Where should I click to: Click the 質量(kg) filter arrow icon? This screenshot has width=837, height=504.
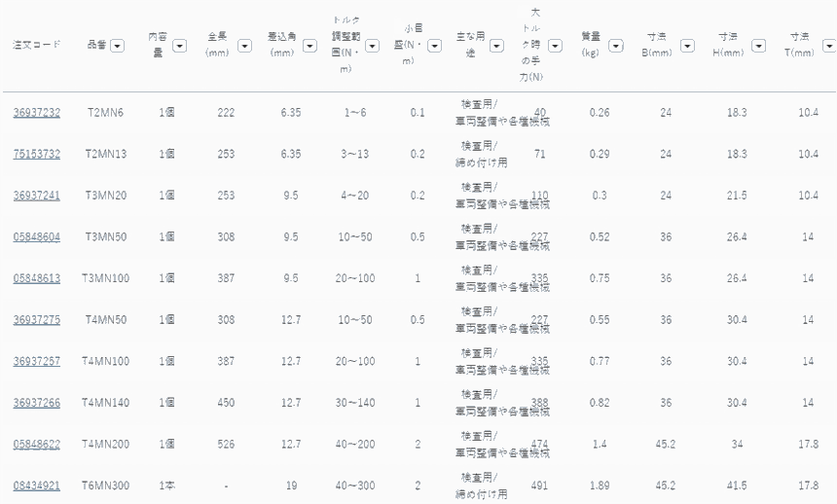(615, 46)
